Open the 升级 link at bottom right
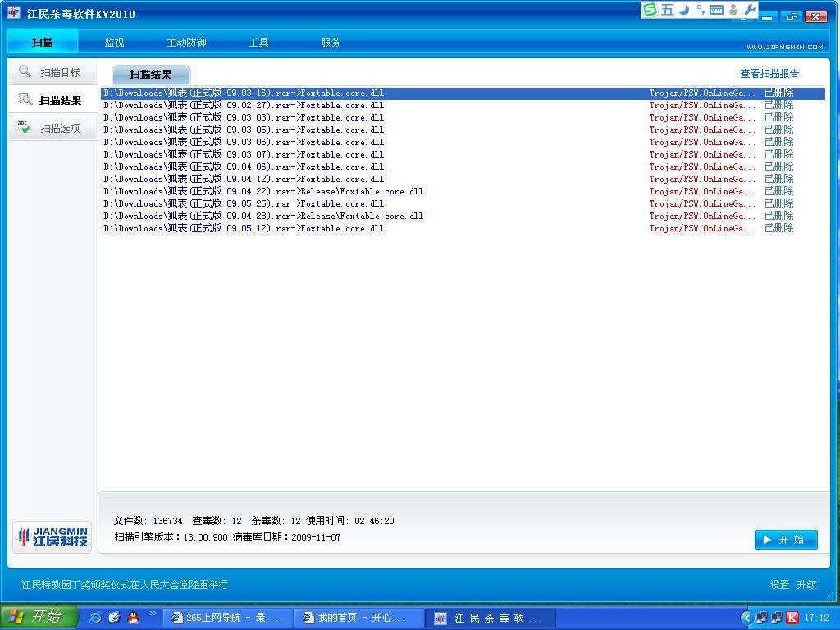The image size is (840, 630). point(806,584)
